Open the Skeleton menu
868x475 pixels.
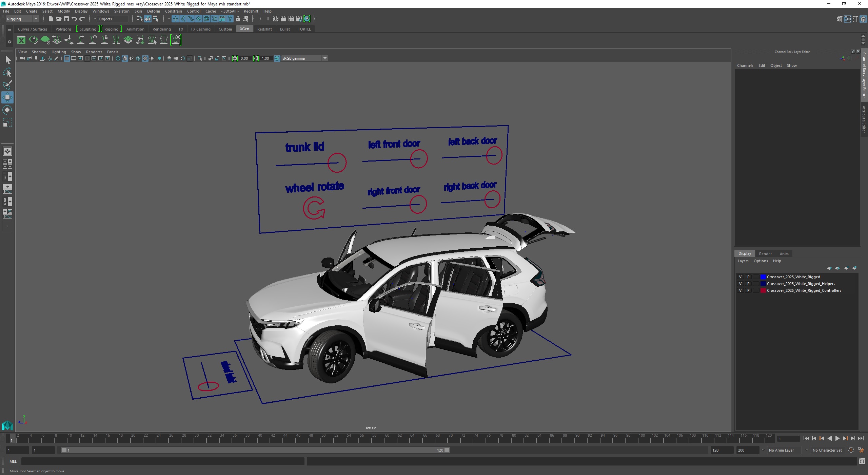(x=122, y=11)
